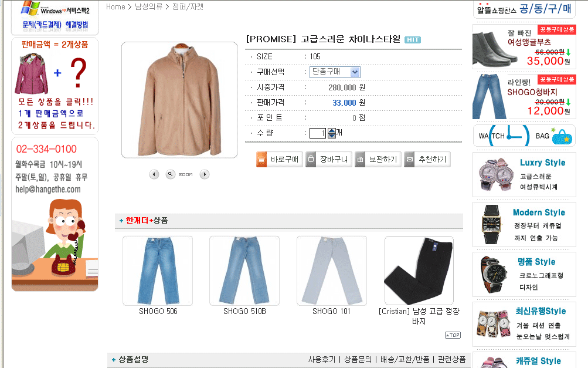
Task: Click the TOP icon to return to page top
Action: coord(453,335)
